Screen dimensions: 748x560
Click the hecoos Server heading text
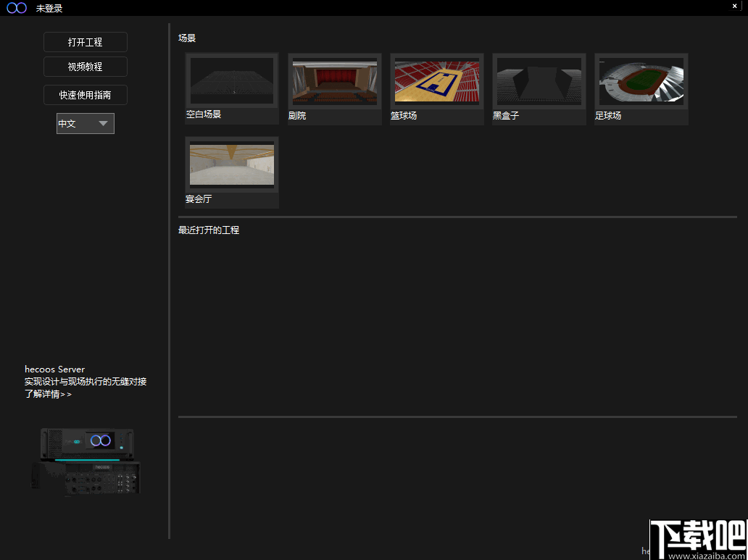click(x=55, y=369)
